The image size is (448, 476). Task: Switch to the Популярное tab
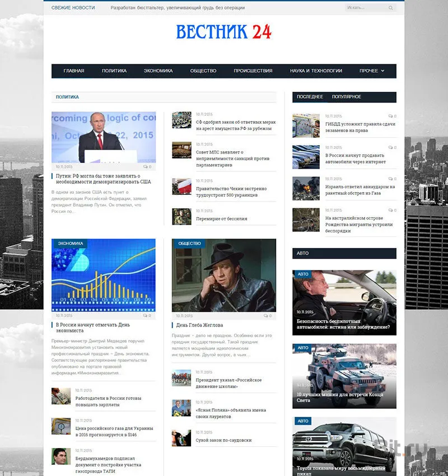click(x=346, y=97)
